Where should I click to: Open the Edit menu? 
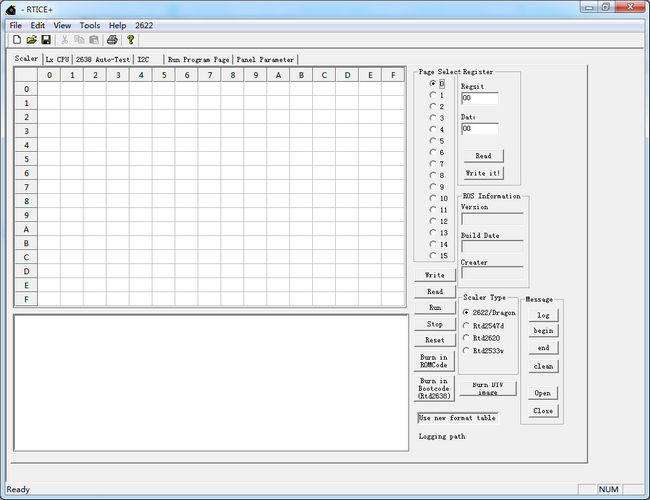[x=37, y=25]
